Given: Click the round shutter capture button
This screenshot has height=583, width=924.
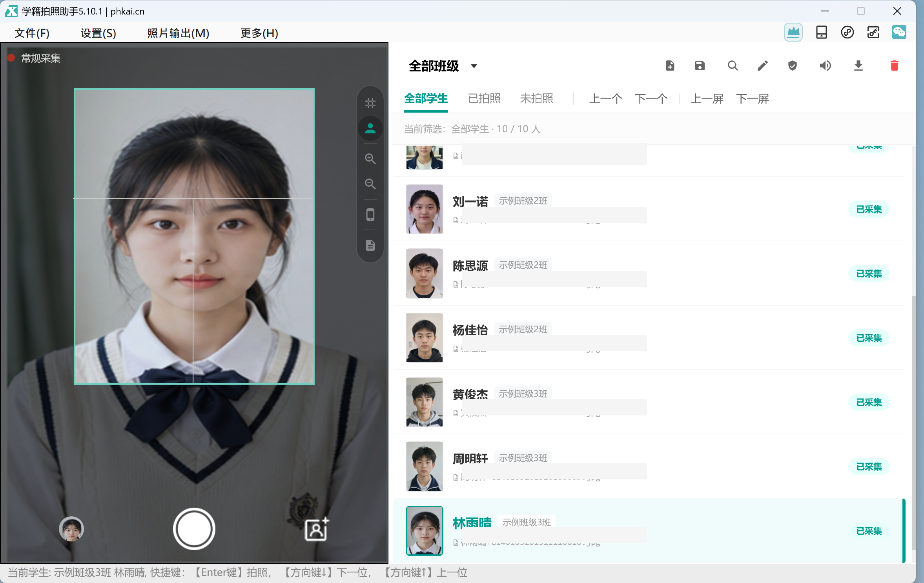Looking at the screenshot, I should point(194,529).
